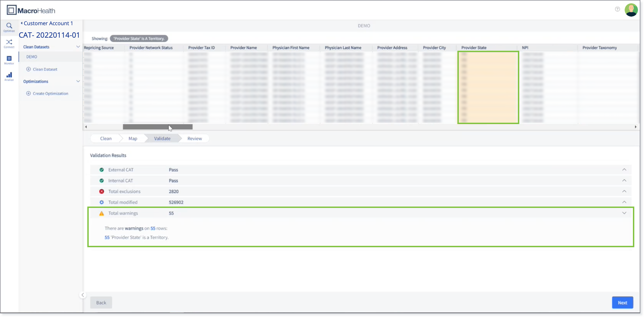Click the DEMO label above the table

pyautogui.click(x=364, y=26)
